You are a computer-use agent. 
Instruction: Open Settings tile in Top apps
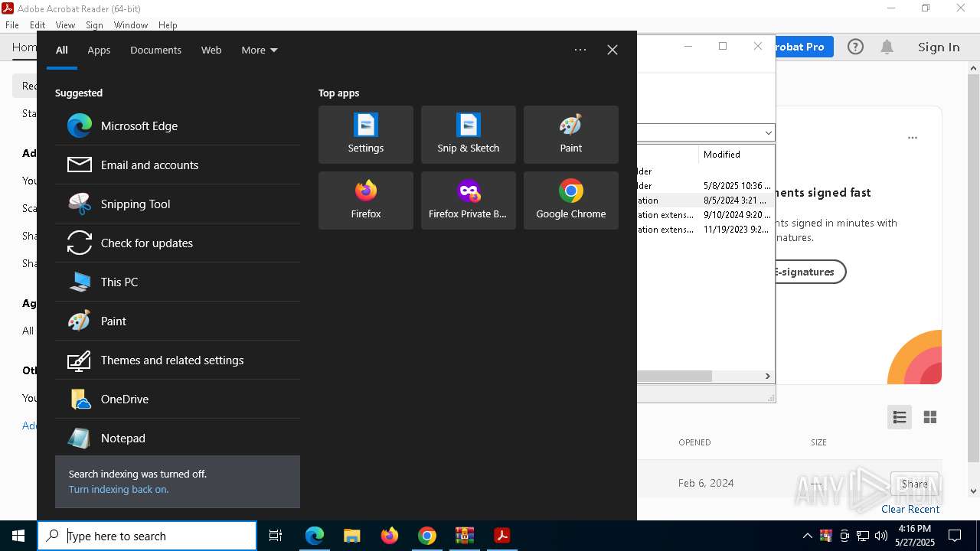pos(366,135)
